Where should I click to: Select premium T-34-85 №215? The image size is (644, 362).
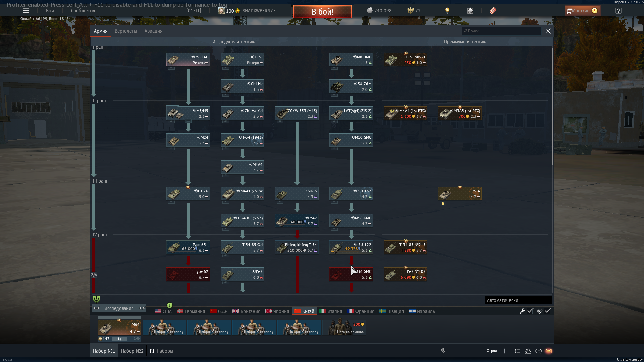(406, 247)
